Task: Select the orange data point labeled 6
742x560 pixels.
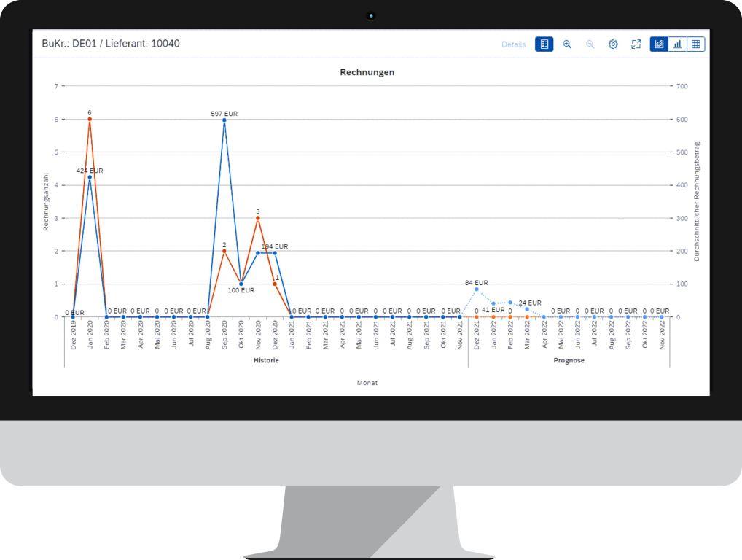Action: (90, 120)
